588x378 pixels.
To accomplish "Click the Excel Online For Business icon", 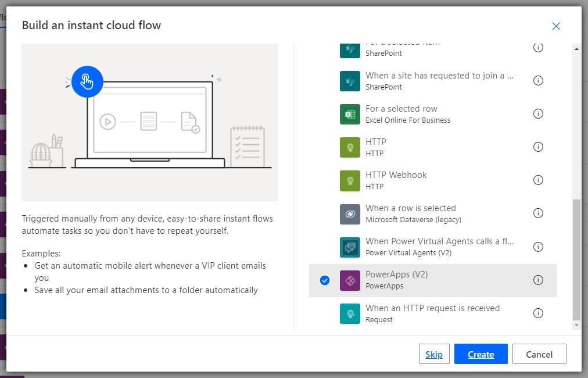I will [350, 114].
